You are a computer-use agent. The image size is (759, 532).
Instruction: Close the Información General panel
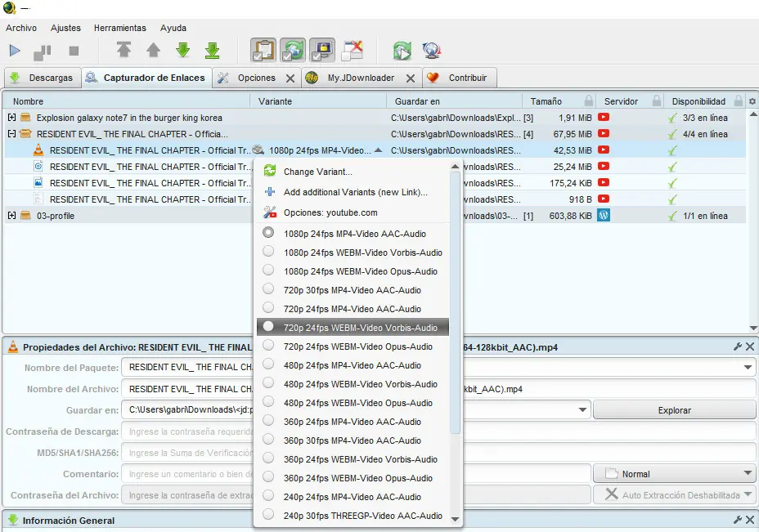[x=750, y=520]
